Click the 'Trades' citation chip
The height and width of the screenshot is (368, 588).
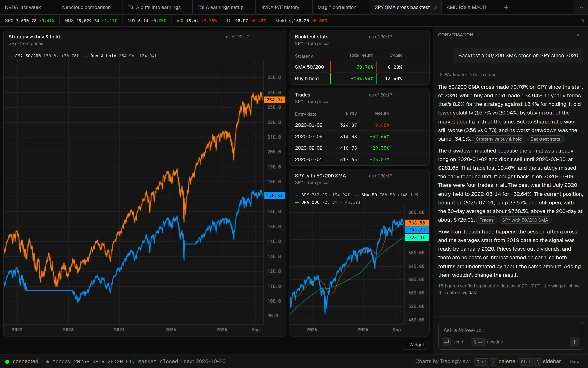pyautogui.click(x=487, y=220)
